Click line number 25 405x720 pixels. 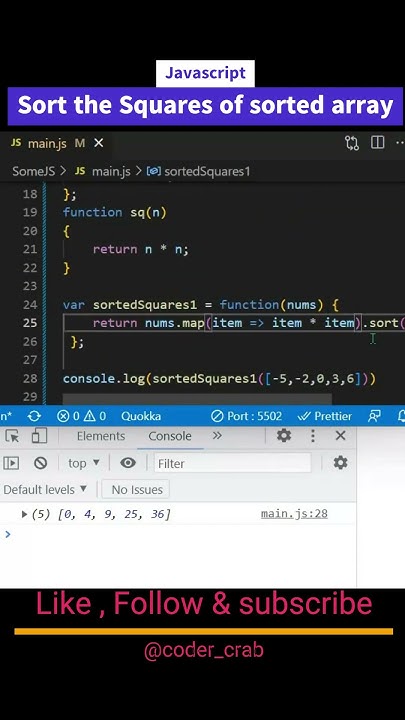point(30,323)
